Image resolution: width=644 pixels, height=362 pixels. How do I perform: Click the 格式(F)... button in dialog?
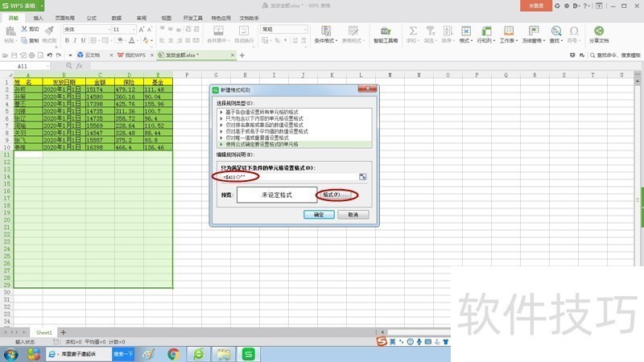pos(336,195)
